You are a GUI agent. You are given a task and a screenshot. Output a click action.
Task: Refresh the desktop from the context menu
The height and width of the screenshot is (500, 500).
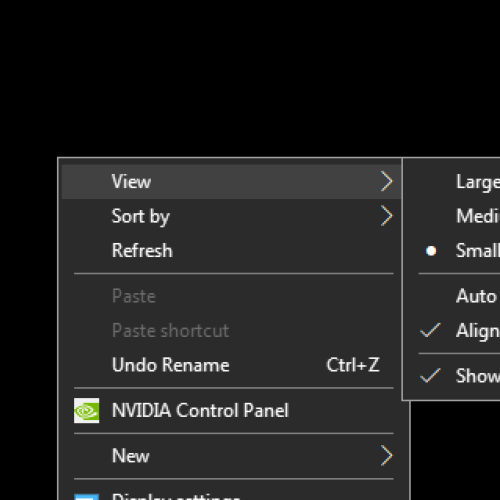pyautogui.click(x=231, y=250)
